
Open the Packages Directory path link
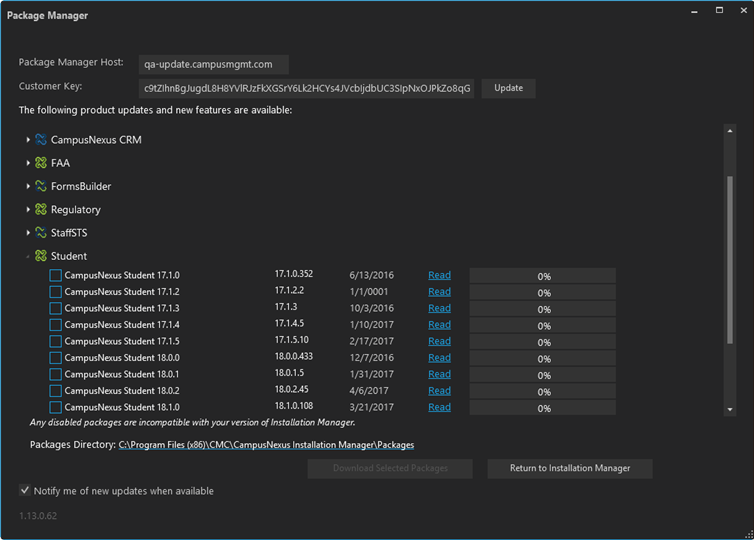pyautogui.click(x=266, y=444)
